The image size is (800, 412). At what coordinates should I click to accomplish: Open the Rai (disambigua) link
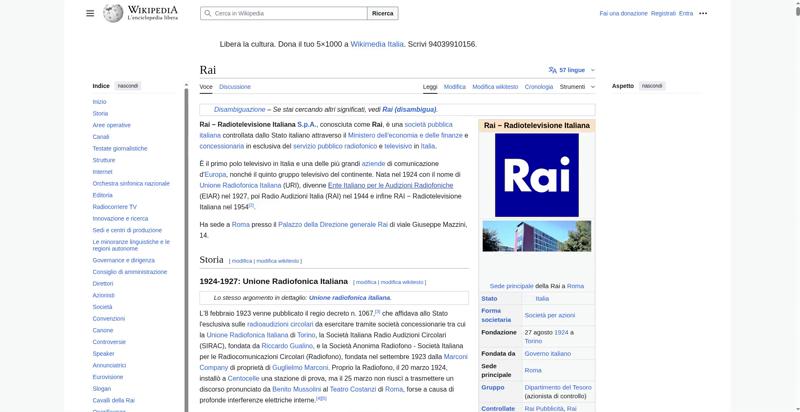[409, 110]
